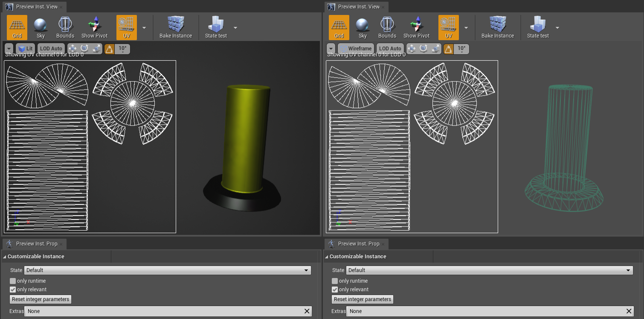Select the right Preview Inst. View tab
644x319 pixels.
[x=356, y=7]
